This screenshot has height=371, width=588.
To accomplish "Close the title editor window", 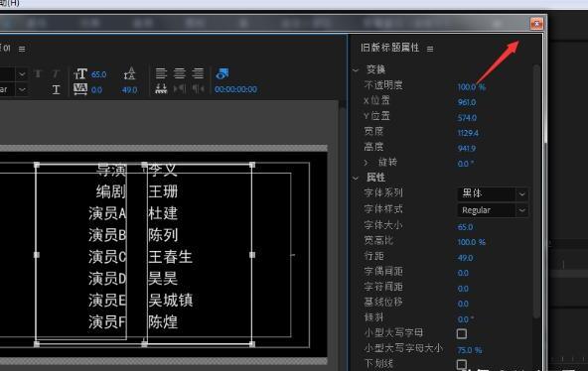I will pyautogui.click(x=536, y=24).
